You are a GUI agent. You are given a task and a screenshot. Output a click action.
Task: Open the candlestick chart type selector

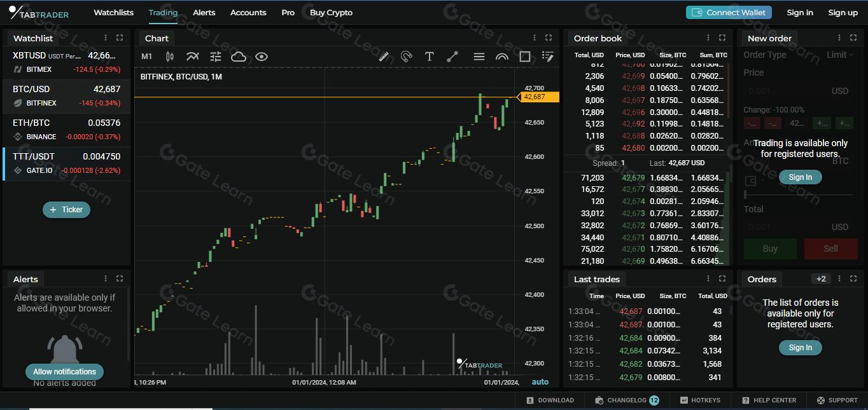click(x=169, y=57)
